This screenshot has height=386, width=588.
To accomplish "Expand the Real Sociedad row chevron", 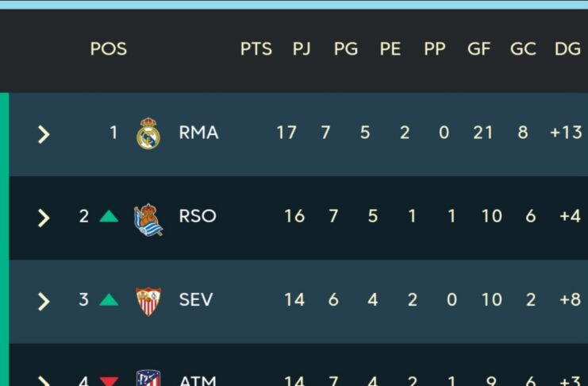I will coord(44,218).
